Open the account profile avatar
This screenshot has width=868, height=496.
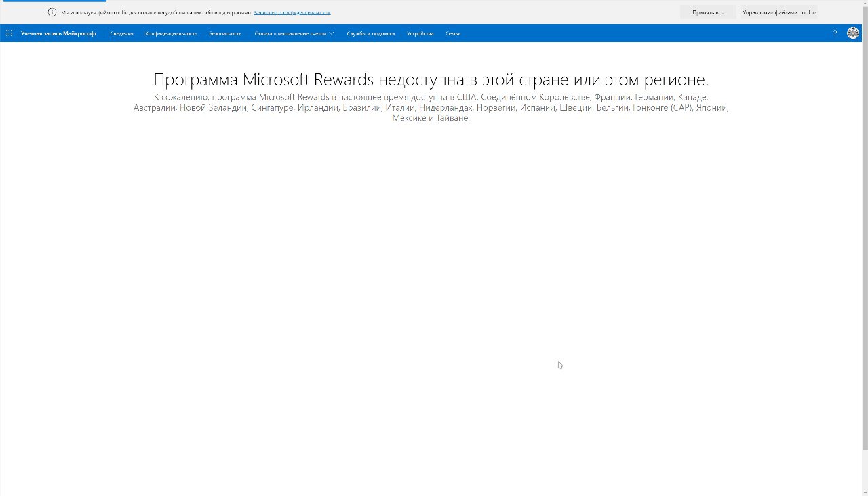tap(853, 33)
